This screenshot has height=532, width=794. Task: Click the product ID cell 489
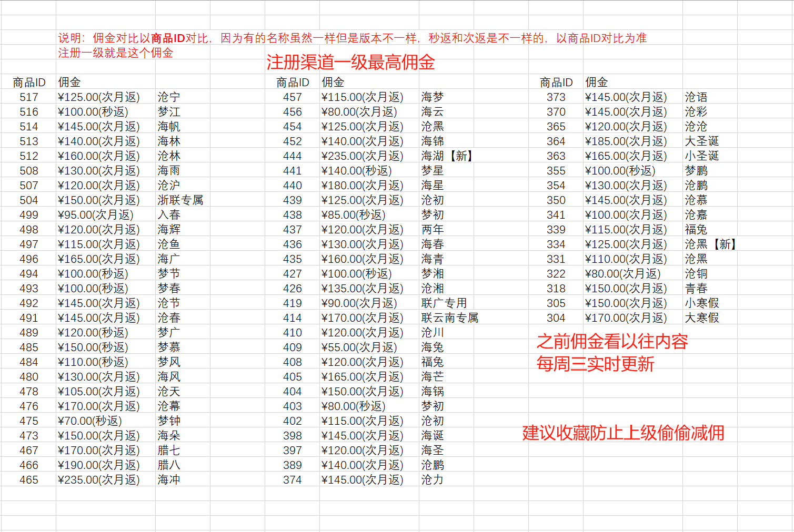(x=29, y=333)
